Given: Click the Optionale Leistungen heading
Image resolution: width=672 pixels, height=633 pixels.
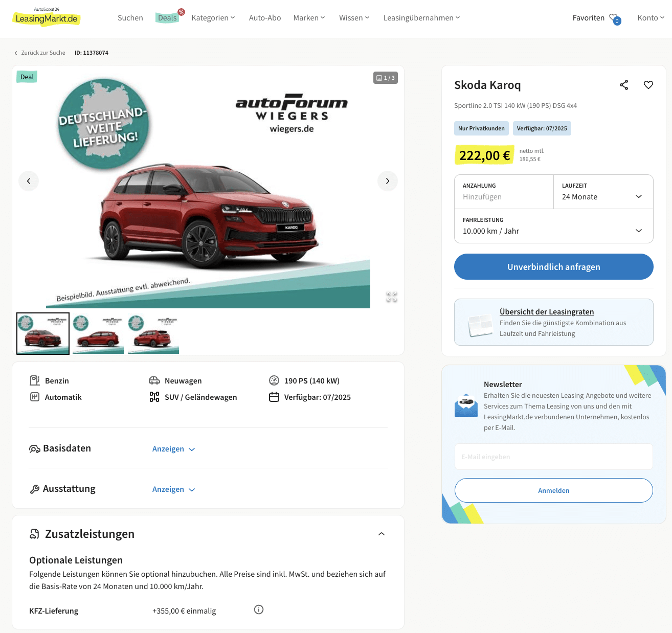Looking at the screenshot, I should (x=76, y=560).
